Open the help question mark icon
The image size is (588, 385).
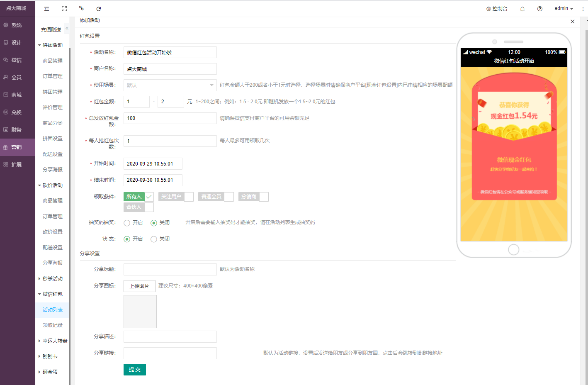point(540,9)
